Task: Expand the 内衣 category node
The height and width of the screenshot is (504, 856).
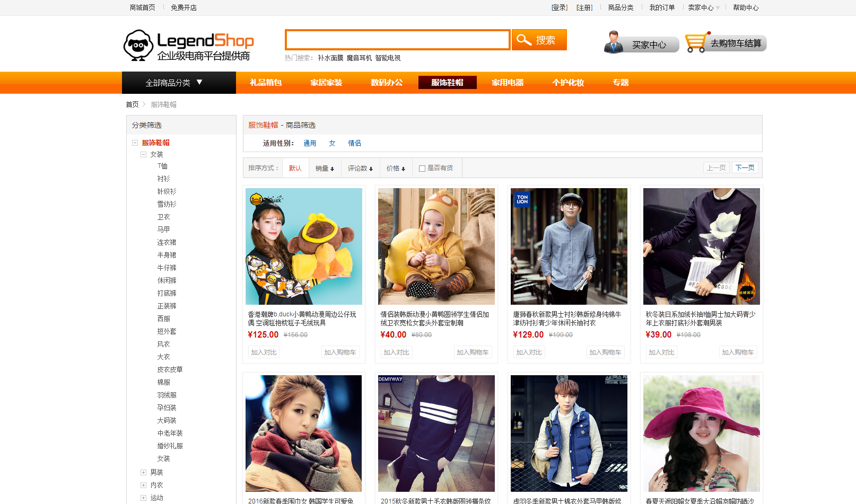Action: (x=143, y=485)
